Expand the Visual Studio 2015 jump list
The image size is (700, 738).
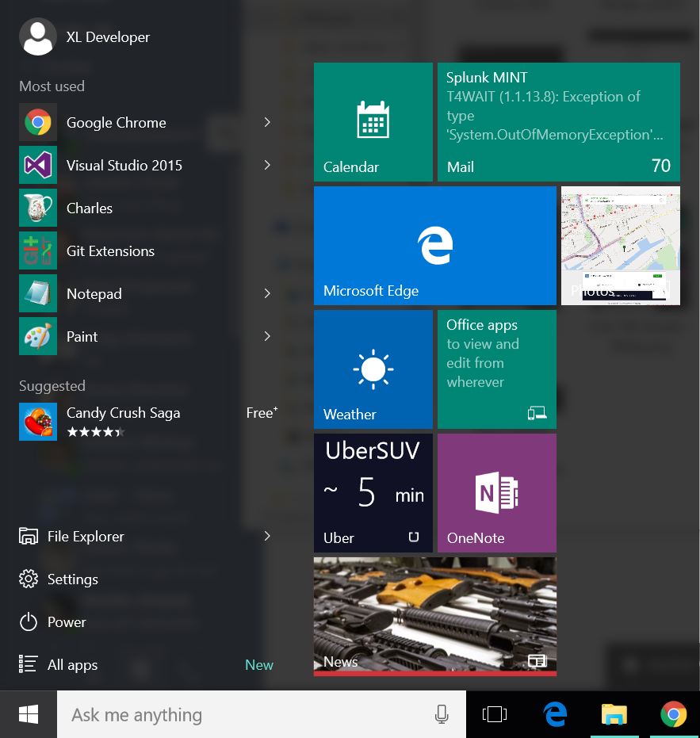click(x=267, y=165)
